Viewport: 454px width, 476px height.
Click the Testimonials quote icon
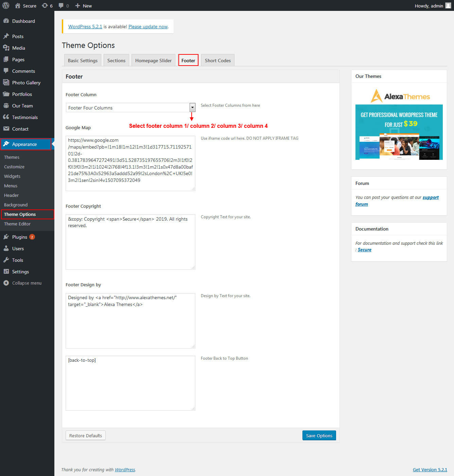coord(6,117)
